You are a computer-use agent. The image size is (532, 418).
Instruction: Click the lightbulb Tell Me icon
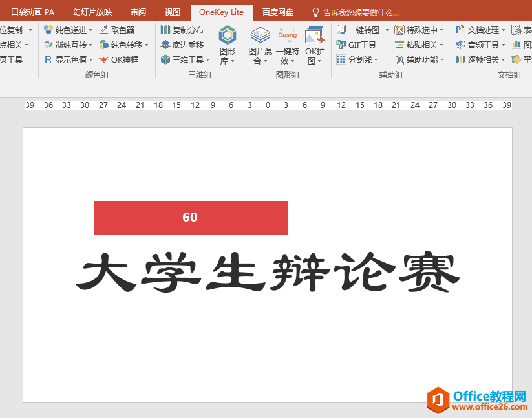(315, 12)
